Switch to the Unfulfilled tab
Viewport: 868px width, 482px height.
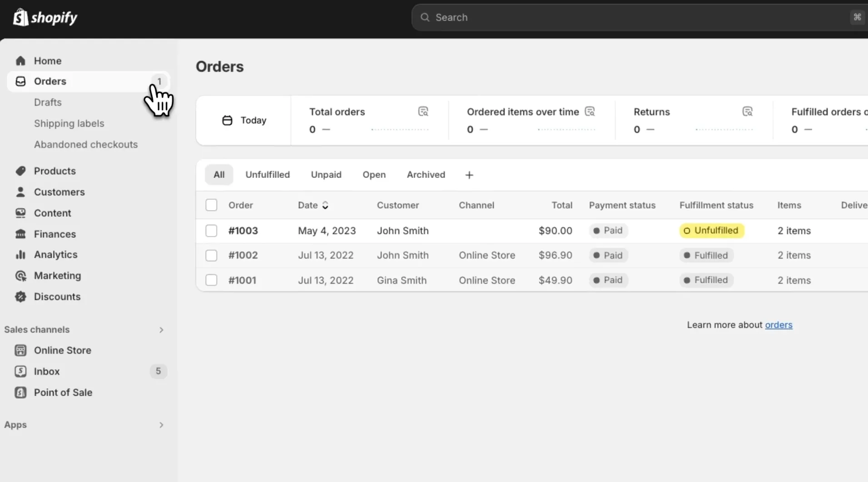[268, 175]
